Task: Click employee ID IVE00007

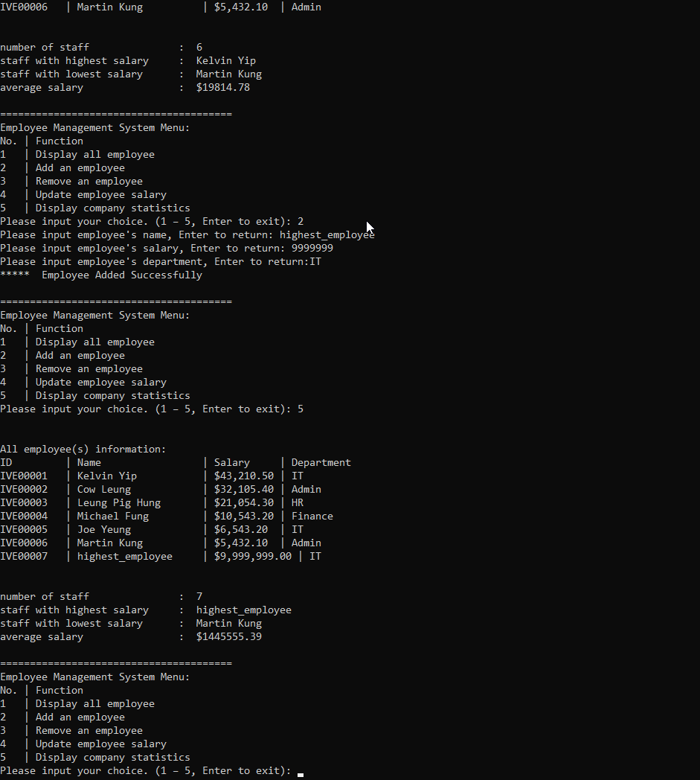Action: tap(24, 557)
